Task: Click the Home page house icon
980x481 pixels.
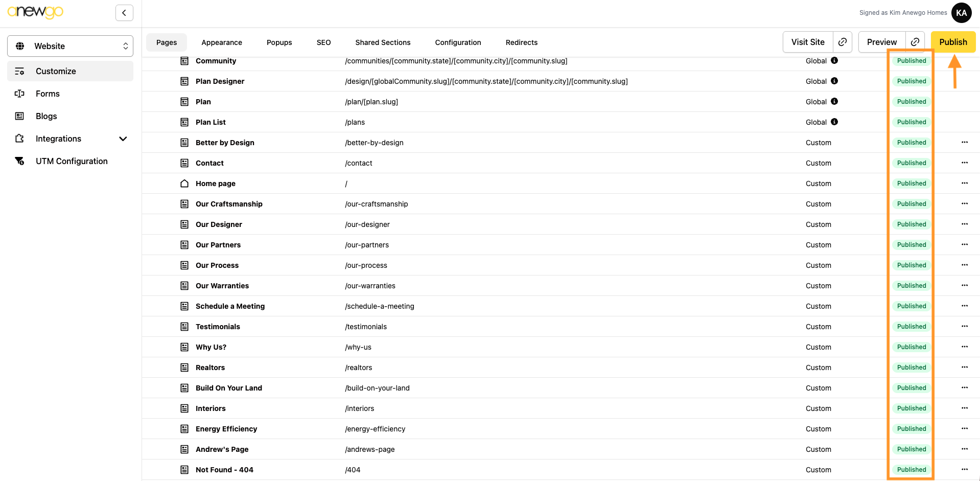Action: point(184,184)
